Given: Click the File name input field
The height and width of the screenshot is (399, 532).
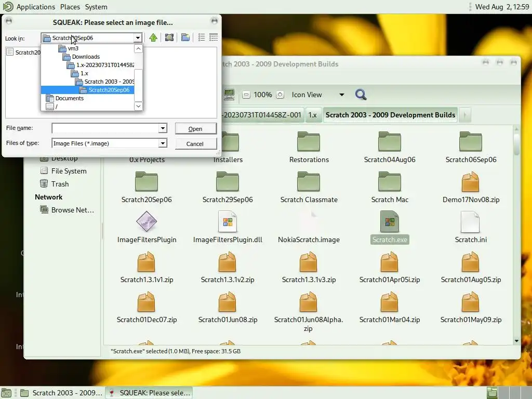Looking at the screenshot, I should pos(105,128).
